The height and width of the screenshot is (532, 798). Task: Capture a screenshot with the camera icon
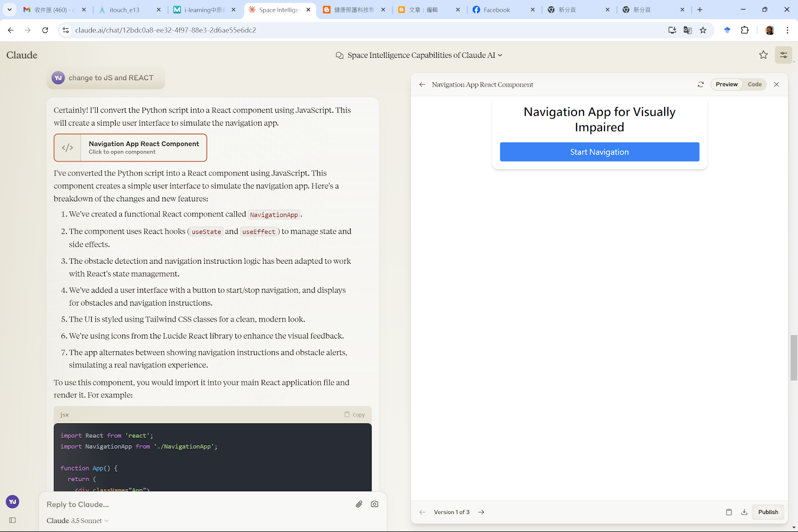click(x=375, y=504)
